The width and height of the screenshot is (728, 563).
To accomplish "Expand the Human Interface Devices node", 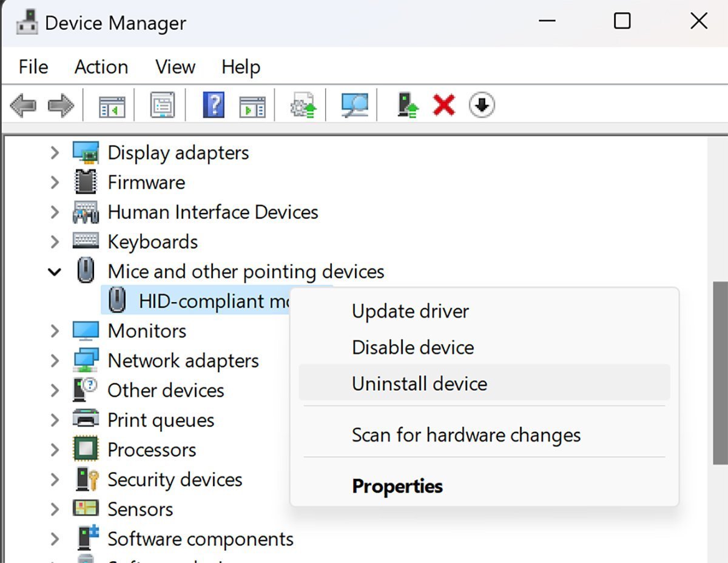I will tap(55, 212).
